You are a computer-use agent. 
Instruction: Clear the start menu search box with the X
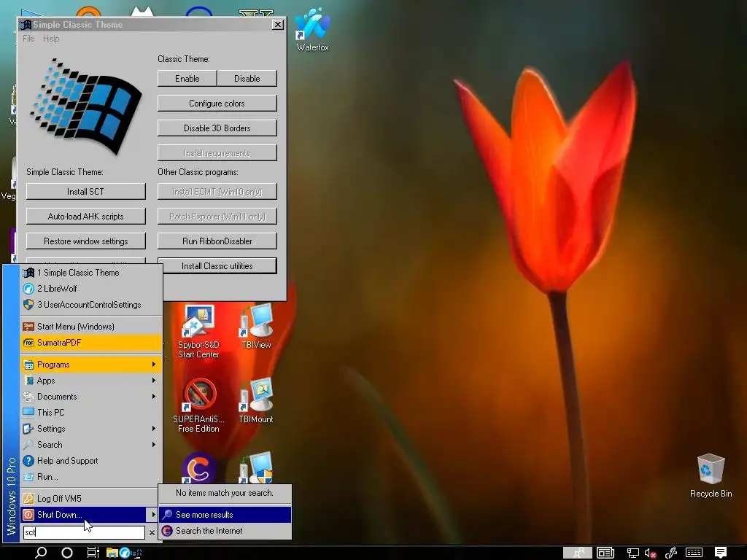coord(152,532)
